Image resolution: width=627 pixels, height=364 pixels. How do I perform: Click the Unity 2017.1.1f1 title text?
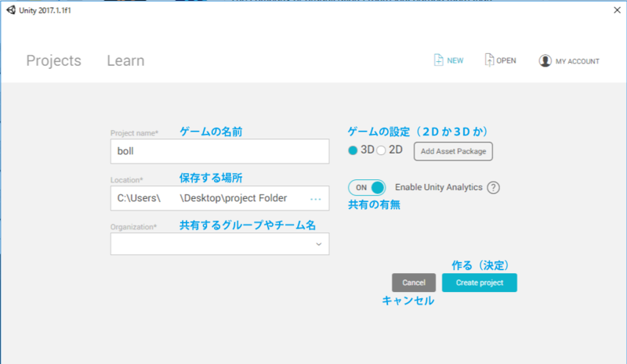[45, 10]
